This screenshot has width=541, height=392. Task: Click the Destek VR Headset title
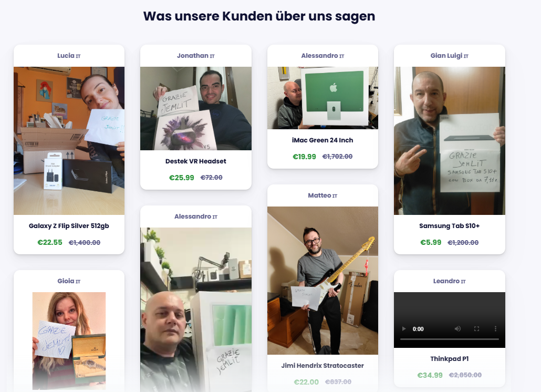195,161
